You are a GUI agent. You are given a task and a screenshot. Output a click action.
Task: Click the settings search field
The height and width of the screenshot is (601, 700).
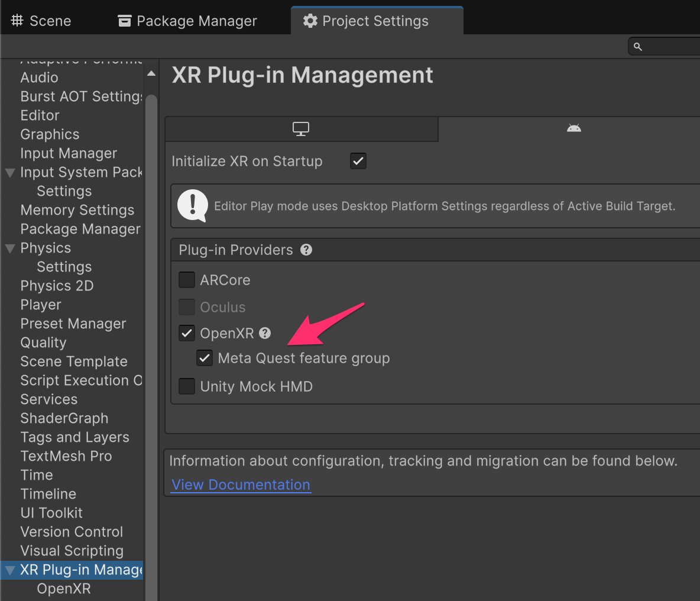pos(665,47)
